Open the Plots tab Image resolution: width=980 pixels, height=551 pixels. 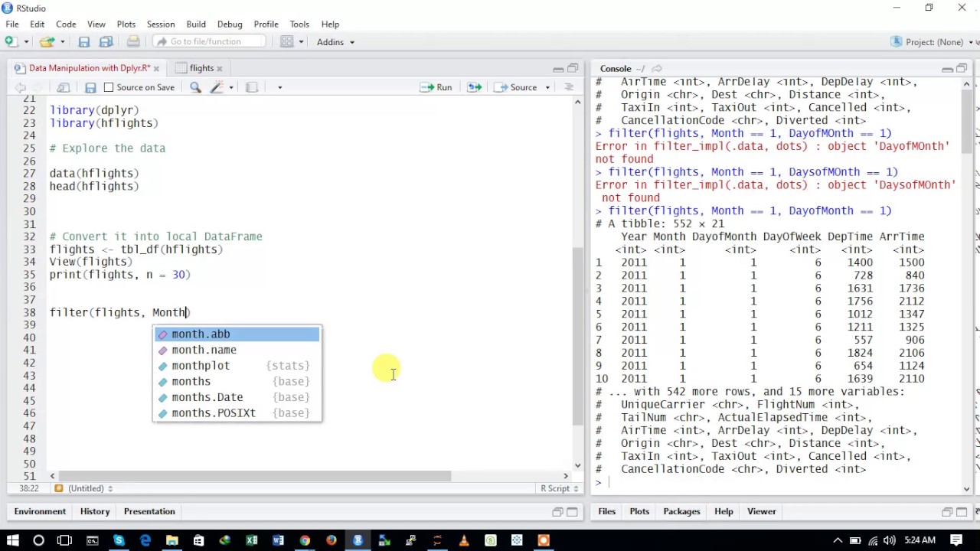[639, 511]
